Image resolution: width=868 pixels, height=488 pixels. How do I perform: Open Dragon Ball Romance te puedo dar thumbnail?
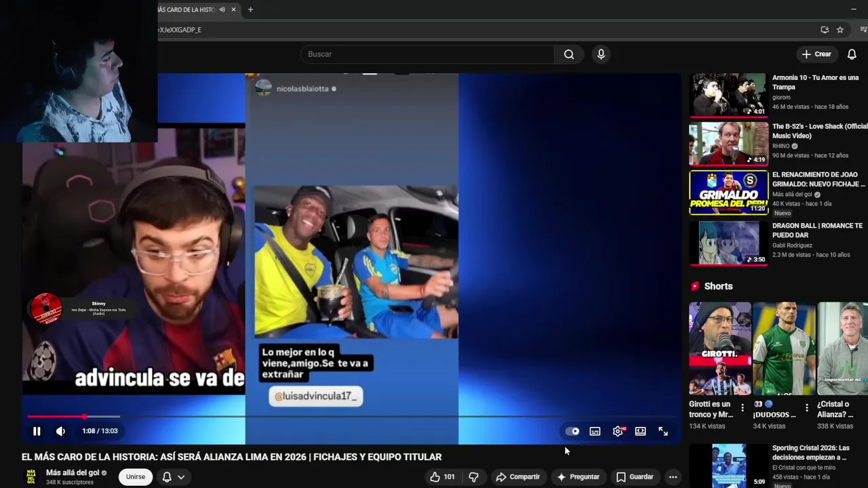728,243
